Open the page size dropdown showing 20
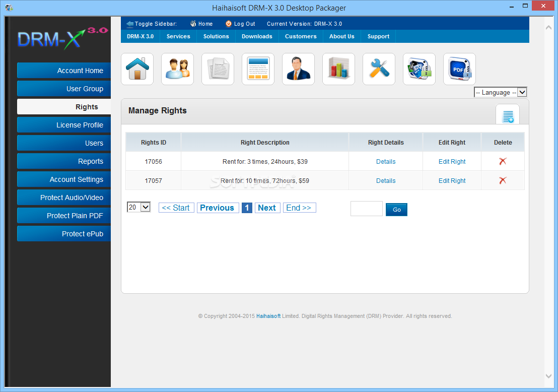Viewport: 558px width, 392px height. pyautogui.click(x=139, y=207)
